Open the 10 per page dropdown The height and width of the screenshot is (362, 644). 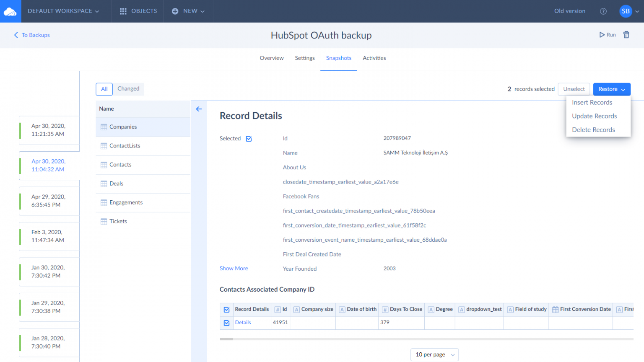(434, 354)
